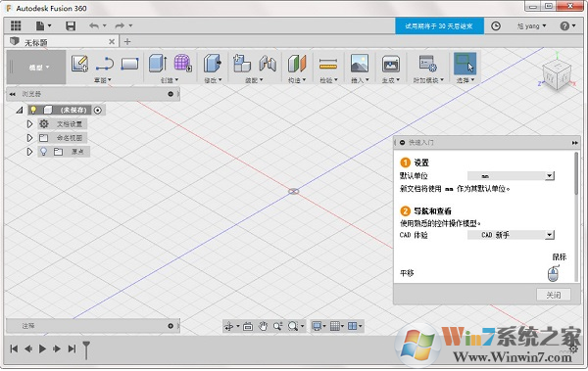Image resolution: width=588 pixels, height=371 pixels.
Task: Open the Assemble menu label
Action: pyautogui.click(x=254, y=80)
